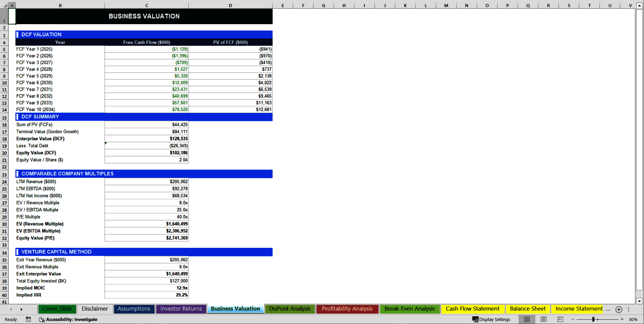Open sheet options via the vertical dots
This screenshot has height=324, width=644.
coord(628,309)
